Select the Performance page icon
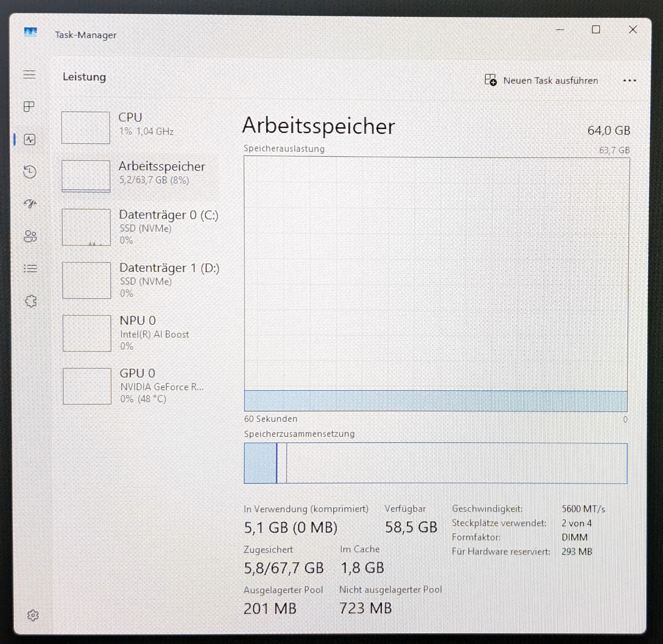 tap(30, 140)
